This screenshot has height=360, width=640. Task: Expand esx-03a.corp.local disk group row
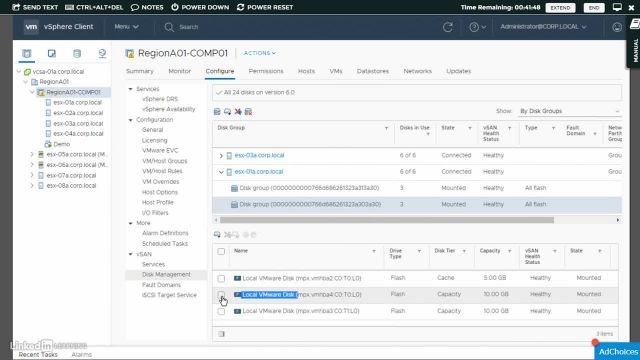[x=221, y=156]
